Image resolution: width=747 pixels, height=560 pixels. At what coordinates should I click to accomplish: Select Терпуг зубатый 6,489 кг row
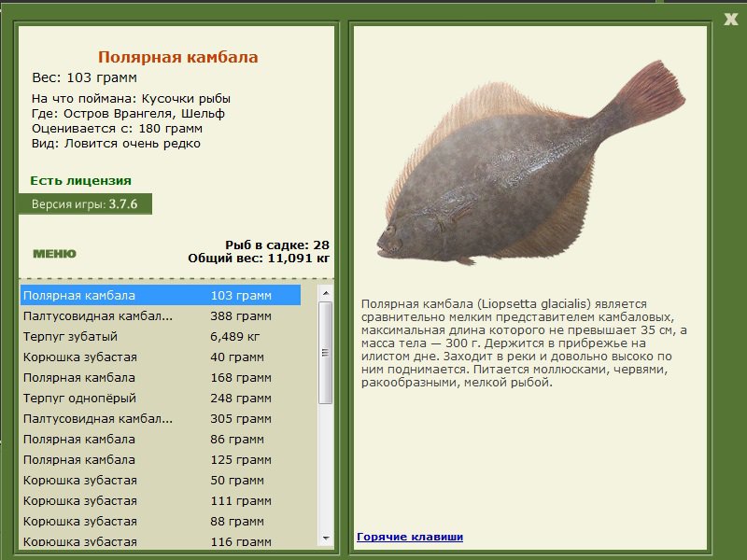[161, 336]
